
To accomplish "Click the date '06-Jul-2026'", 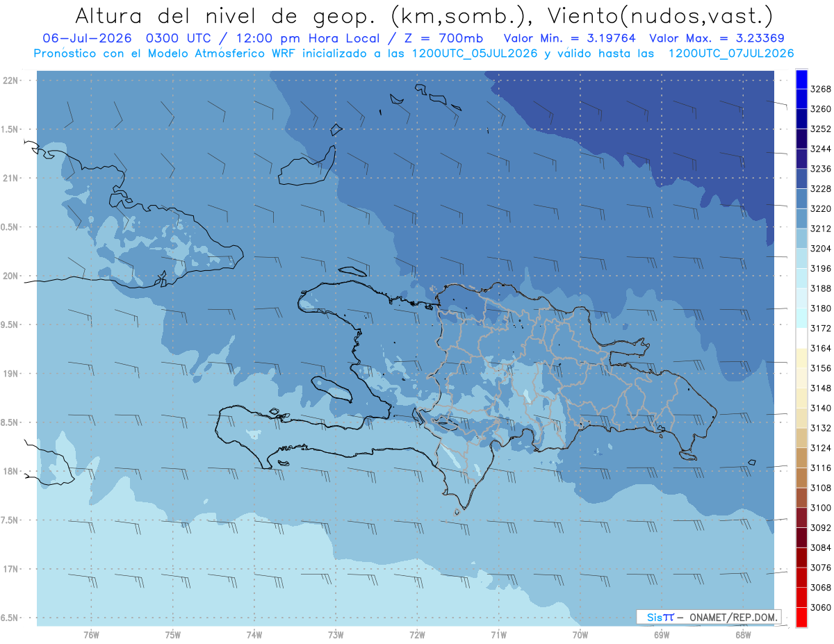I will 87,38.
